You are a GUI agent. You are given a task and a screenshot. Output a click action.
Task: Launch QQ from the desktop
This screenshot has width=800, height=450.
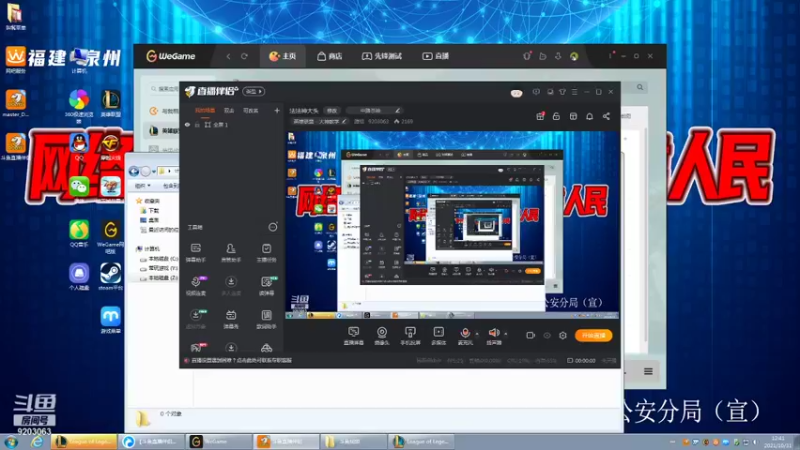click(79, 146)
